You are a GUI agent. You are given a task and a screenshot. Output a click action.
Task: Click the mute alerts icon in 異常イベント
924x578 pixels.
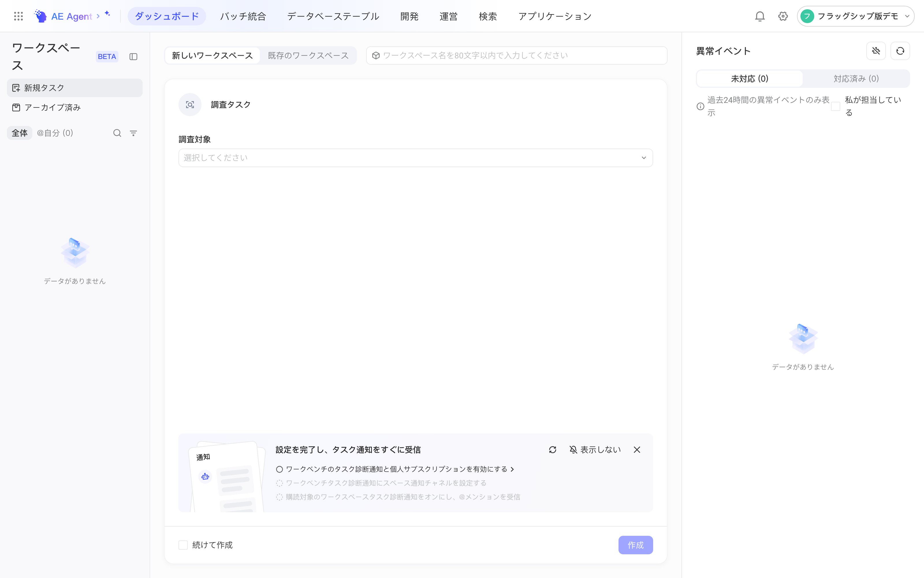pyautogui.click(x=876, y=51)
